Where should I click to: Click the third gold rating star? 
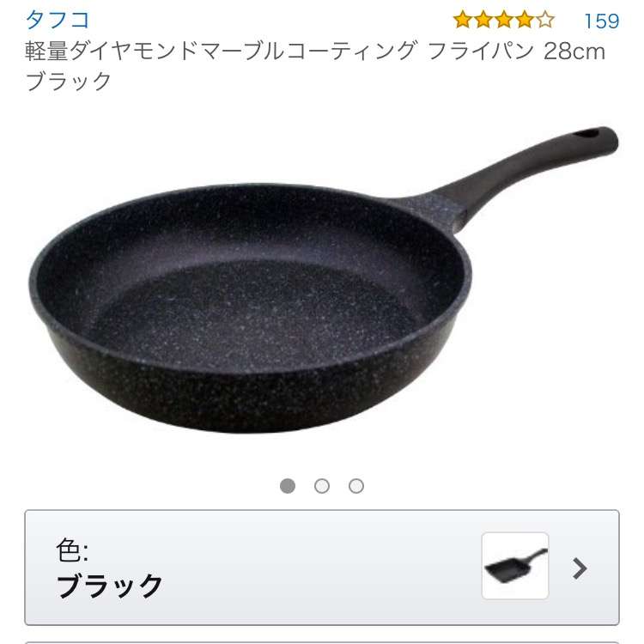coord(503,20)
